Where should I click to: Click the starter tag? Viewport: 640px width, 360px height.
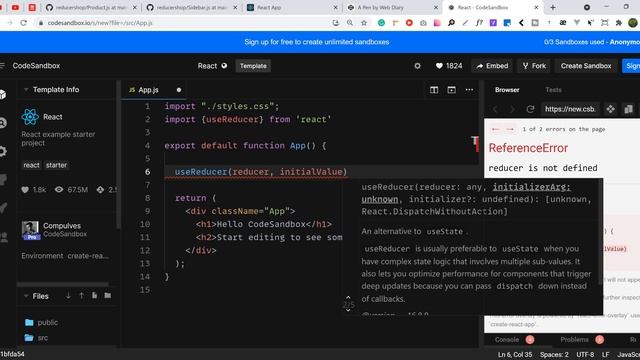coord(56,165)
